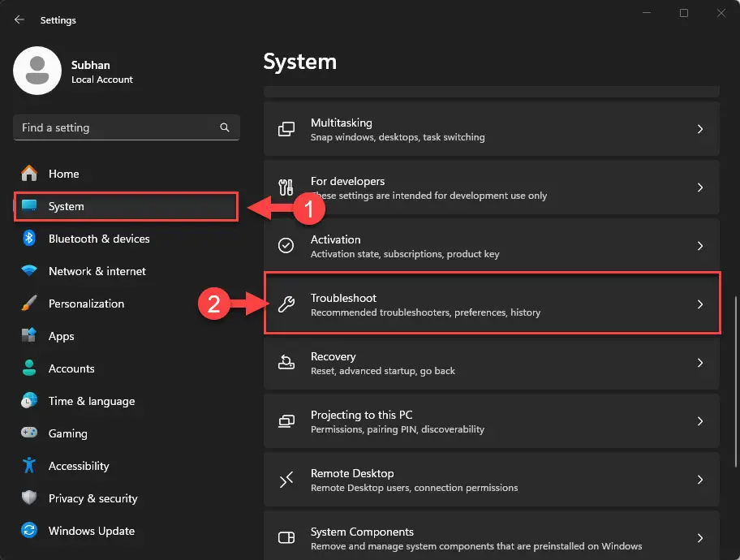Click the Activation checkmark icon
Image resolution: width=740 pixels, height=560 pixels.
pos(286,246)
